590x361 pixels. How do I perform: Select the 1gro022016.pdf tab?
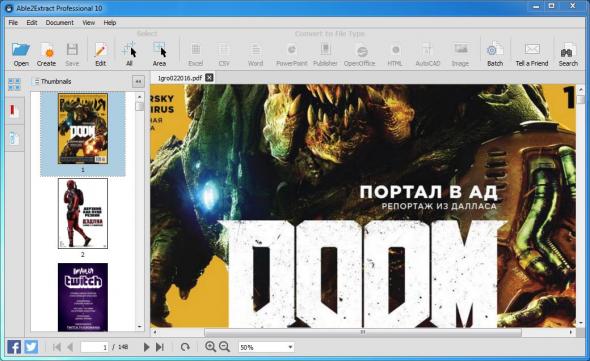point(179,78)
